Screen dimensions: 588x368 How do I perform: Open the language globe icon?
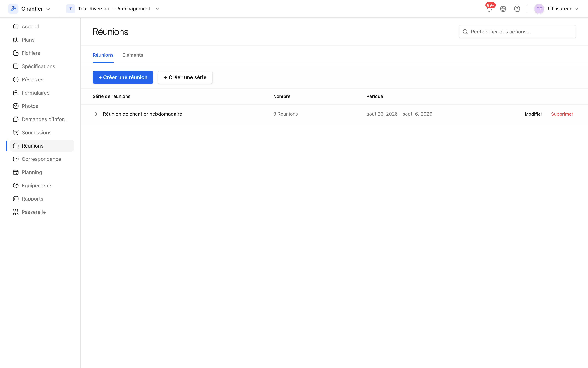(x=503, y=9)
